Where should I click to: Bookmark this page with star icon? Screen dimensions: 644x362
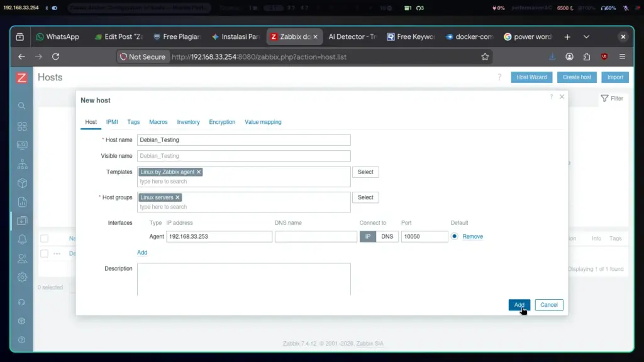click(485, 57)
